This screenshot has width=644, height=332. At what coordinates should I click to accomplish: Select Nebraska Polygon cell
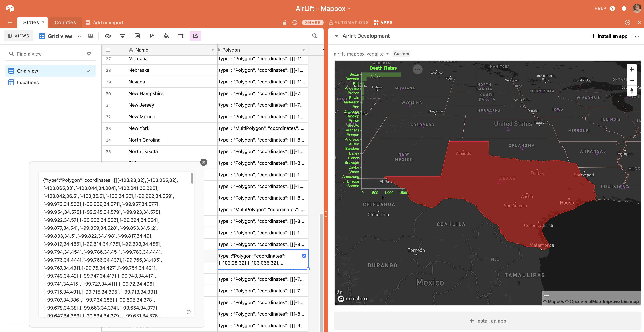pos(263,70)
